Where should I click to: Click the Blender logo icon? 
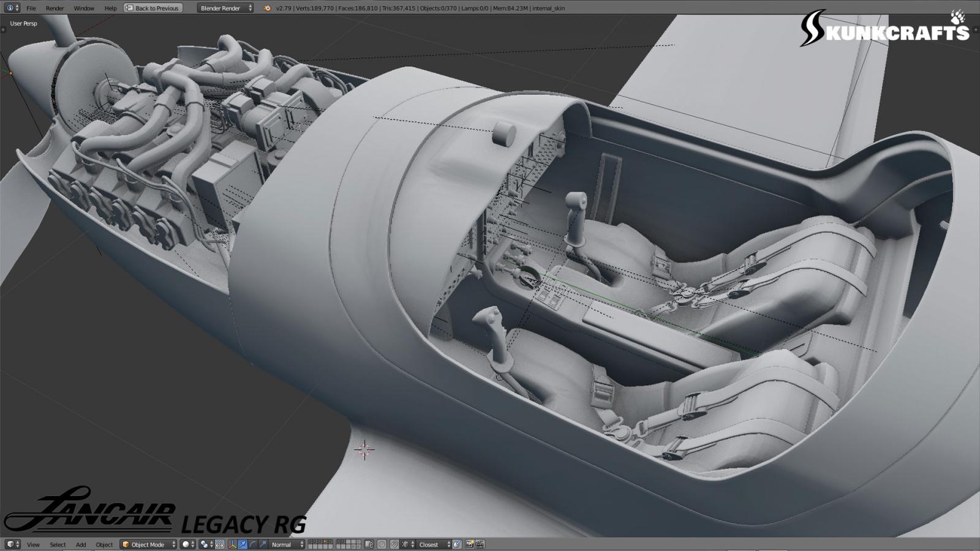point(266,8)
